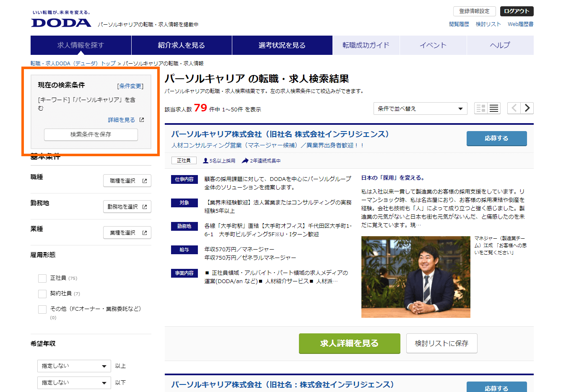Select the 選考状況を見る tab
The width and height of the screenshot is (566, 392).
click(282, 45)
